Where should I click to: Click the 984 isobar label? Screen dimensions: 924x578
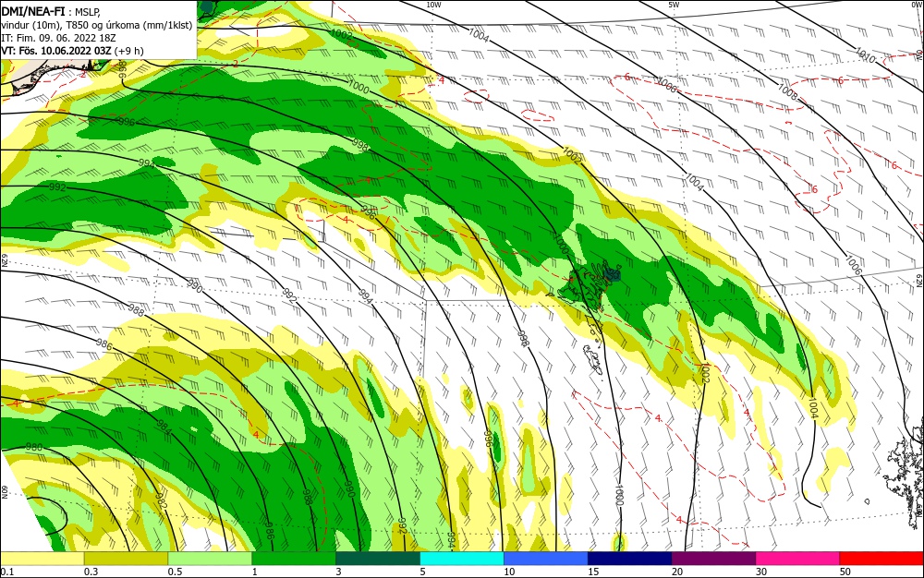click(164, 427)
